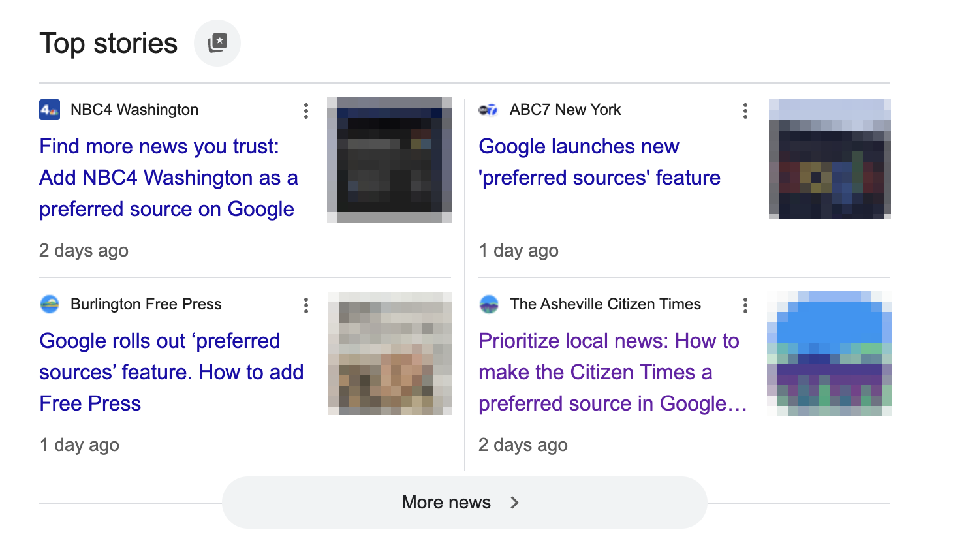The width and height of the screenshot is (953, 560).
Task: Open options menu on the ABC7 story
Action: [745, 111]
